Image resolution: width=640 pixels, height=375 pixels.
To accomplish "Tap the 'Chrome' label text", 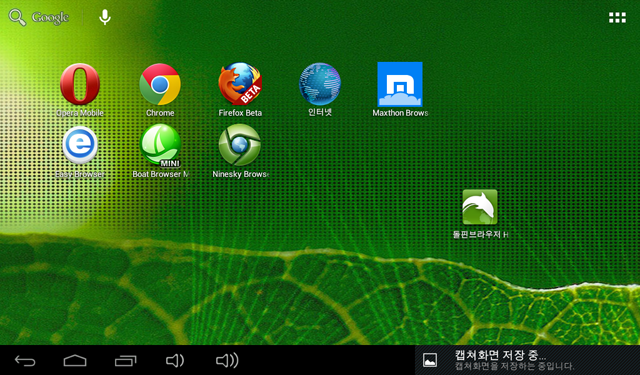I will point(160,113).
